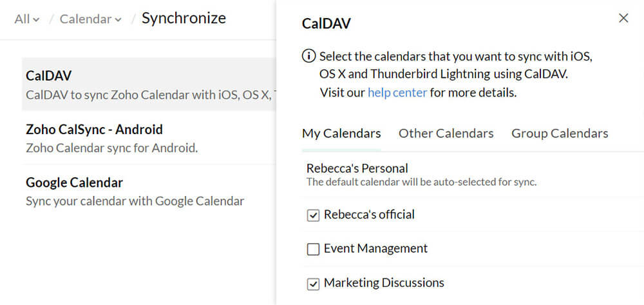Switch to Other Calendars tab
The width and height of the screenshot is (644, 305).
446,133
